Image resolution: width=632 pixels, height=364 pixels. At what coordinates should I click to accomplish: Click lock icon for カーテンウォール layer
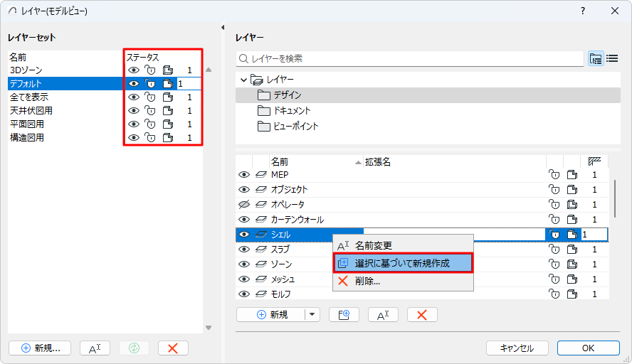pos(554,220)
